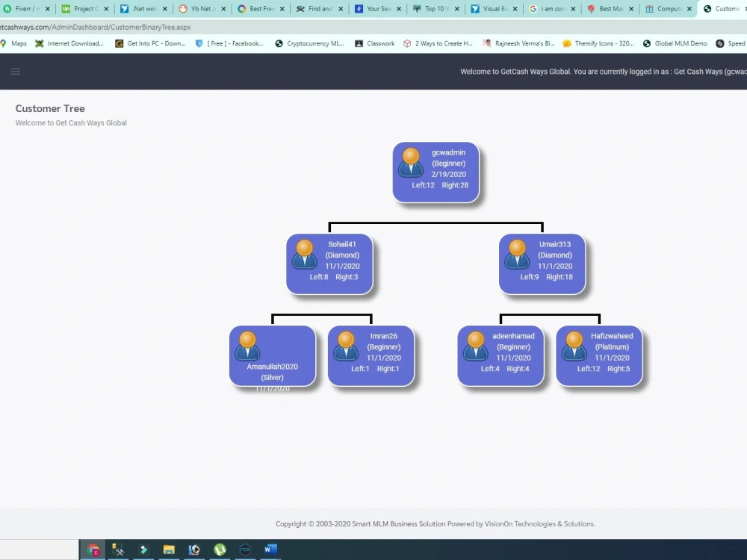This screenshot has height=560, width=747.
Task: Switch to the Your Sea browser tab
Action: coord(373,8)
